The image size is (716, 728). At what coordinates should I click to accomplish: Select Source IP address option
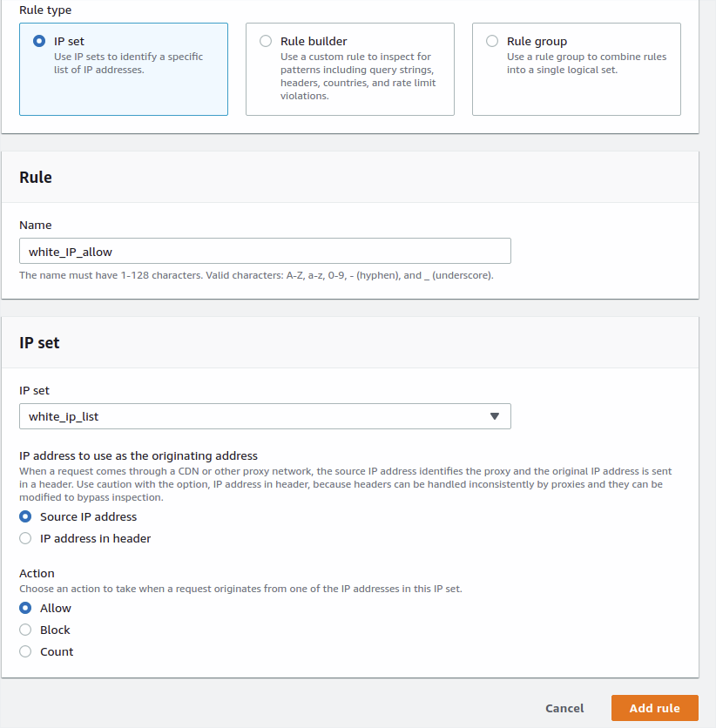[x=25, y=516]
